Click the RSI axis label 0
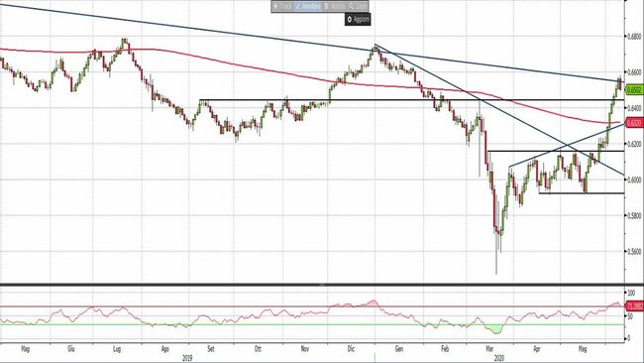Image resolution: width=644 pixels, height=363 pixels. (x=629, y=338)
